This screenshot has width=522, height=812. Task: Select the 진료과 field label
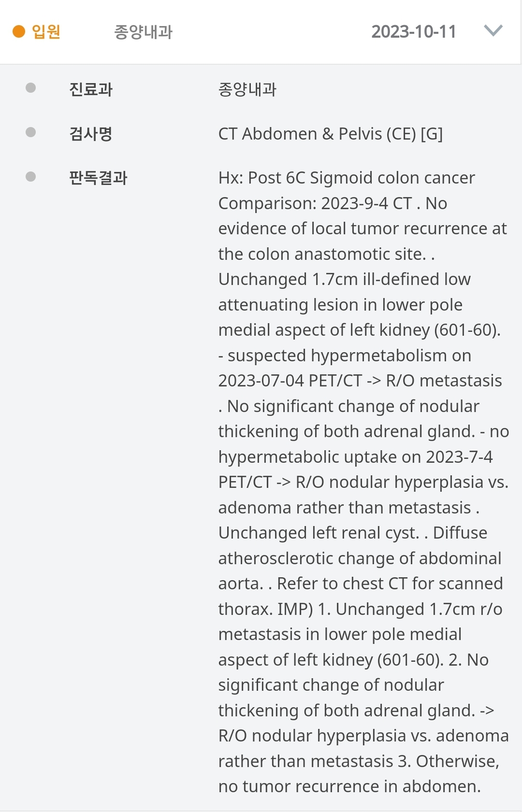click(91, 89)
